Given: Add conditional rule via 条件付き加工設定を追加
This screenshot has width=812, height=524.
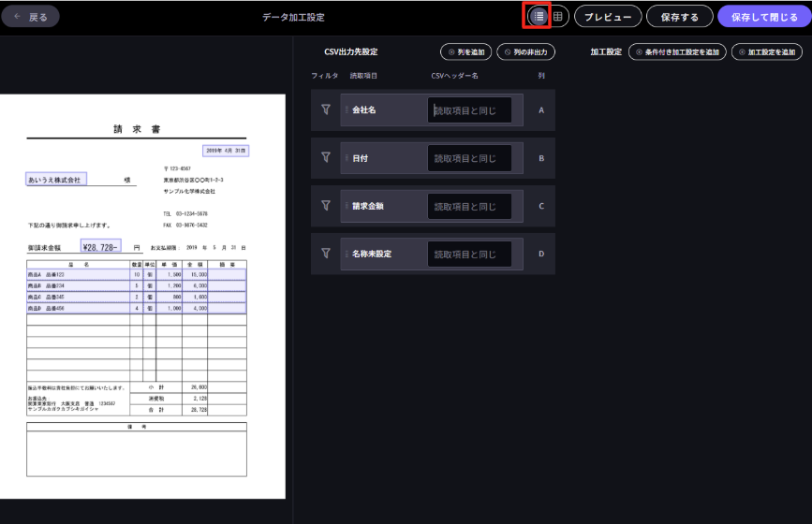Looking at the screenshot, I should click(x=677, y=52).
